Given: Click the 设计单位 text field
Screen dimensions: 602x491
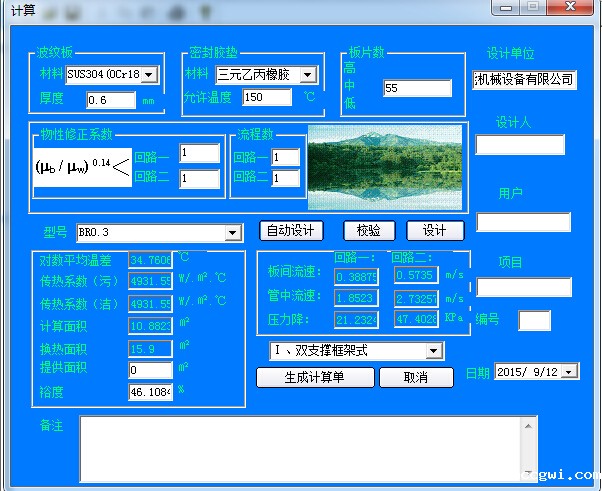Looking at the screenshot, I should point(524,80).
